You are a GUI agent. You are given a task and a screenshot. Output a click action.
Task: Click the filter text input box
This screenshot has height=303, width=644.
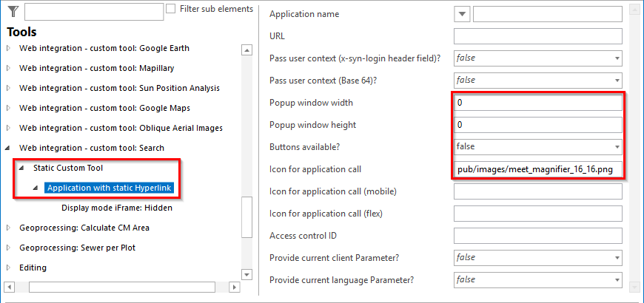pos(94,12)
